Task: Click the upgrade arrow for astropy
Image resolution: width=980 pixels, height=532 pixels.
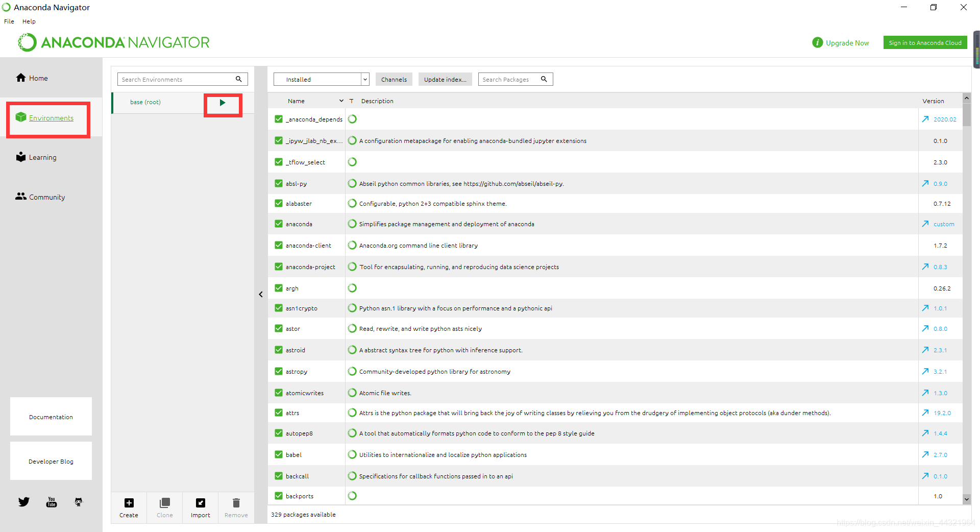Action: click(x=925, y=371)
